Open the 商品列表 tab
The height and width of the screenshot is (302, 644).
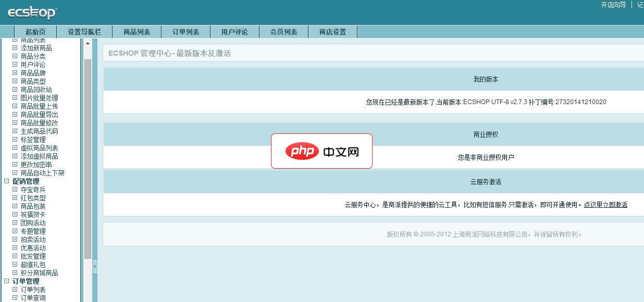137,31
